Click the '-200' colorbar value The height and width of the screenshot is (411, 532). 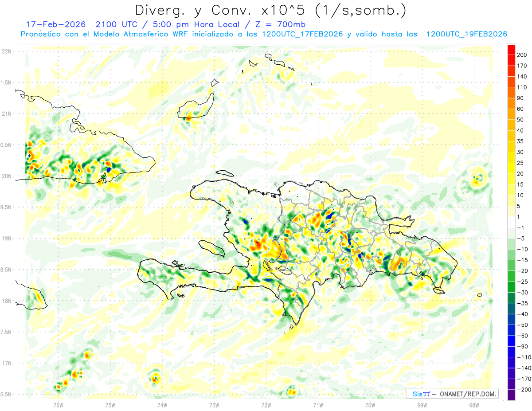click(524, 390)
